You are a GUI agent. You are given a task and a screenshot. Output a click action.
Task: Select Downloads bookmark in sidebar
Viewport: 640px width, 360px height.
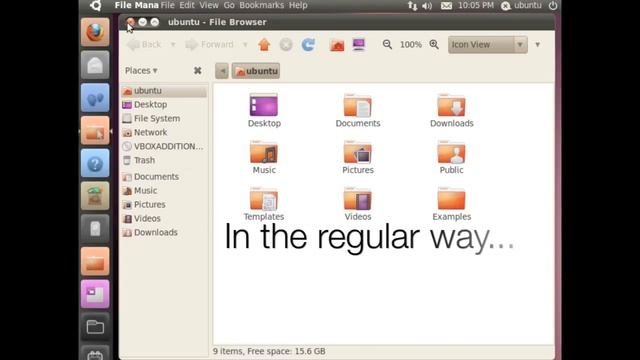coord(164,232)
